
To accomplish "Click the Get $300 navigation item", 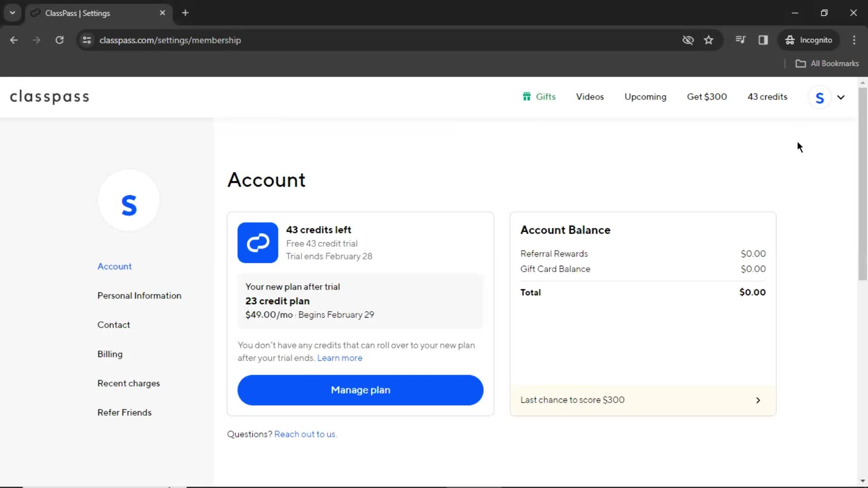I will coord(707,97).
